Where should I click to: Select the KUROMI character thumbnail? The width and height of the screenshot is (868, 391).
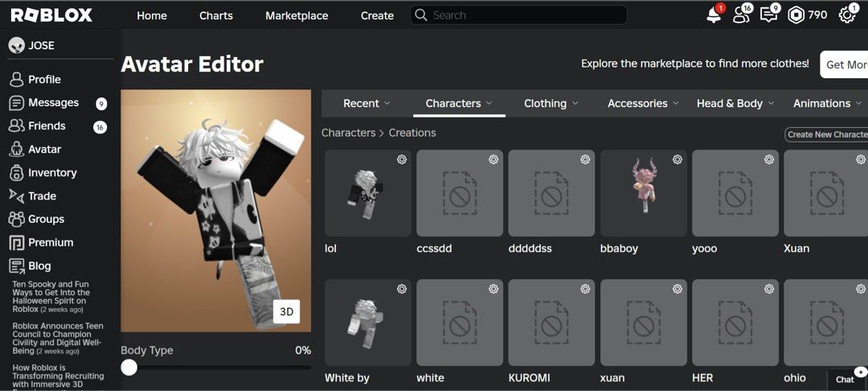pyautogui.click(x=552, y=323)
